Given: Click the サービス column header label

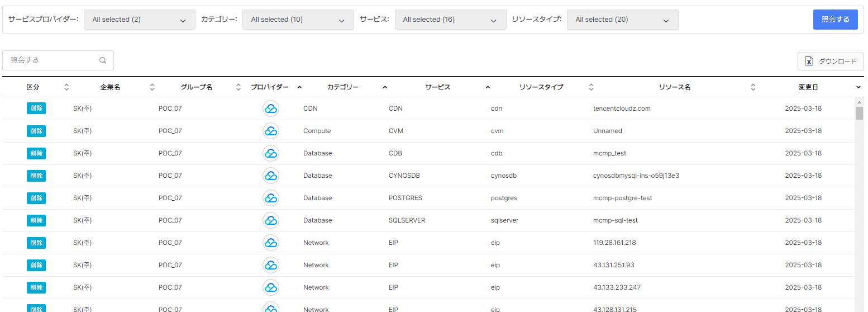Looking at the screenshot, I should (x=437, y=87).
